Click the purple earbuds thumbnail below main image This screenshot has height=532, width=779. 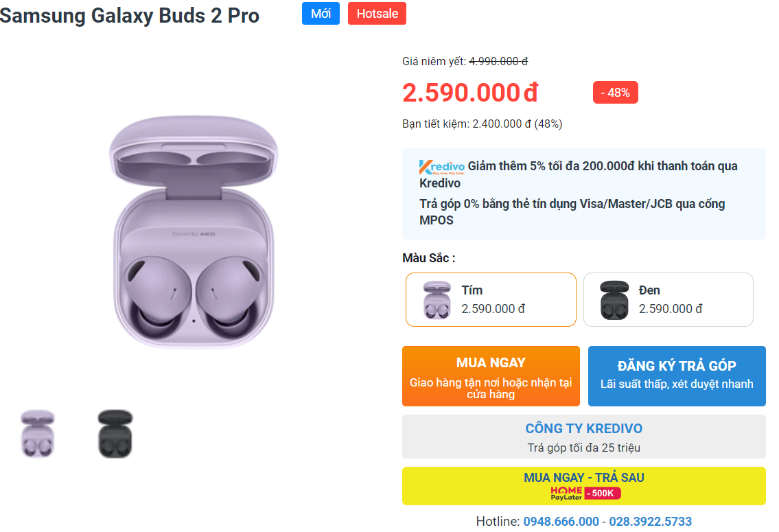click(37, 433)
